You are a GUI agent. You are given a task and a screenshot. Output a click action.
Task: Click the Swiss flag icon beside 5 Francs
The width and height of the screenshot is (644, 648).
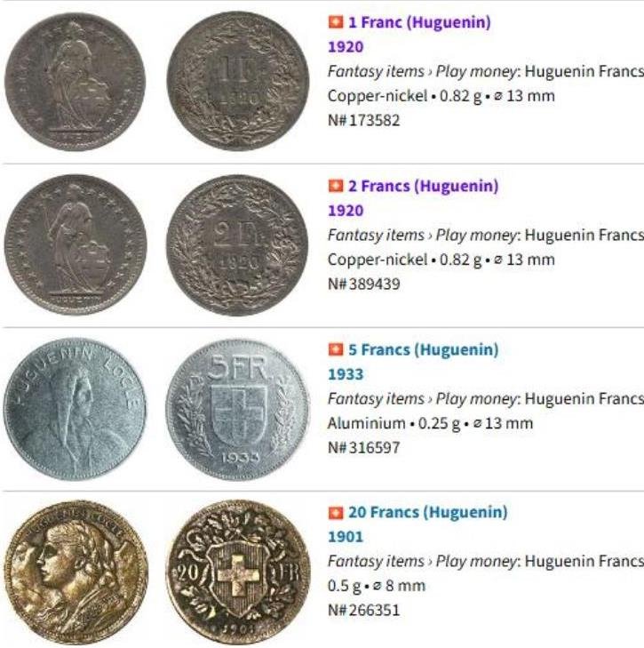336,349
